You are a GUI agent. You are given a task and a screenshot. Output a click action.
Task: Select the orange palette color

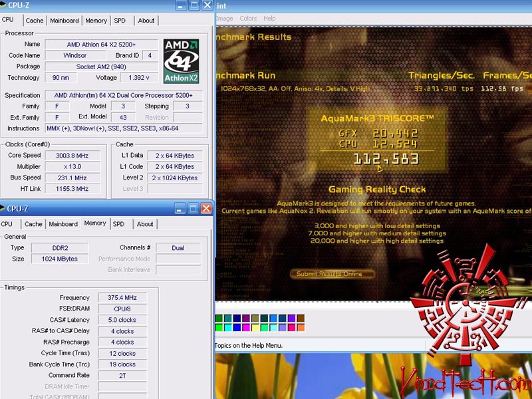pyautogui.click(x=301, y=327)
